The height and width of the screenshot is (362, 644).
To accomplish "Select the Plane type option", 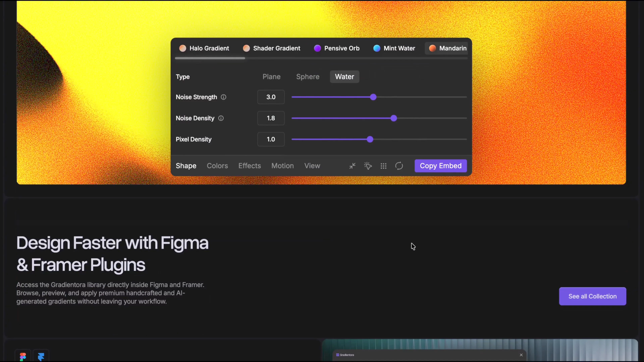I will [x=272, y=77].
